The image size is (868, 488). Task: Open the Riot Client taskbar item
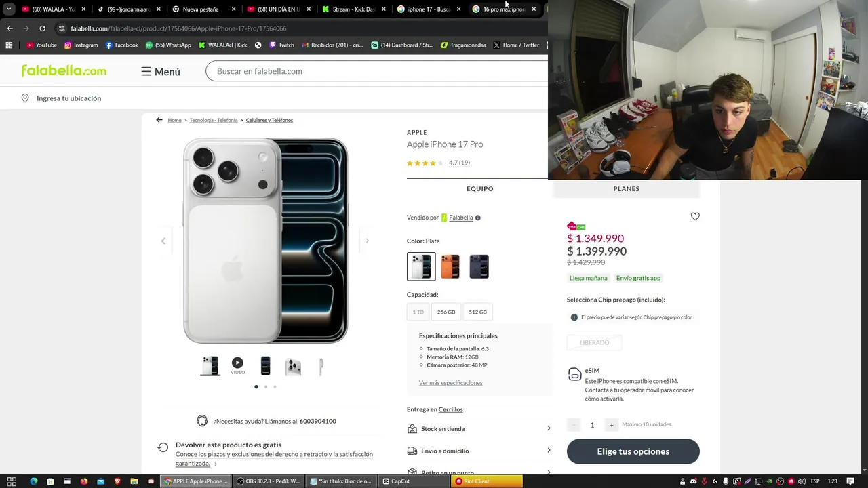(x=487, y=481)
